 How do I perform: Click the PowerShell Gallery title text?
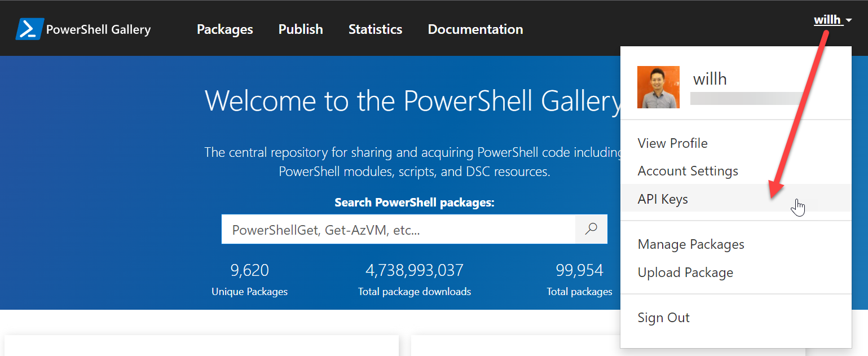tap(98, 29)
